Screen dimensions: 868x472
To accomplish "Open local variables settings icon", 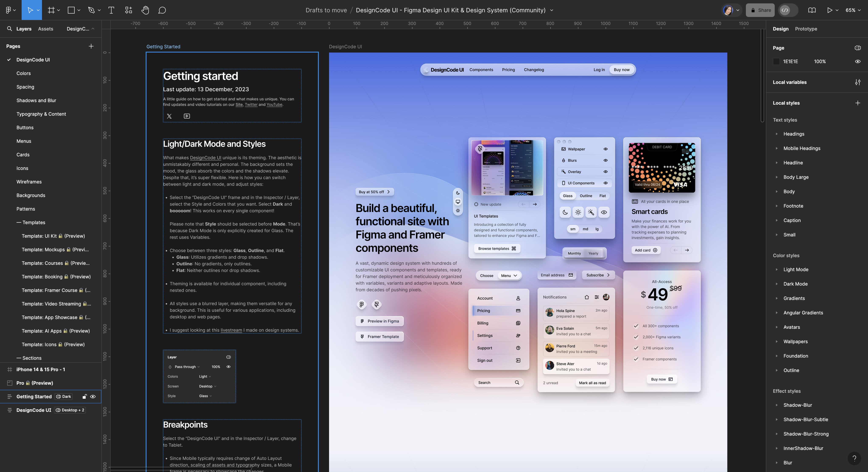I will point(858,82).
